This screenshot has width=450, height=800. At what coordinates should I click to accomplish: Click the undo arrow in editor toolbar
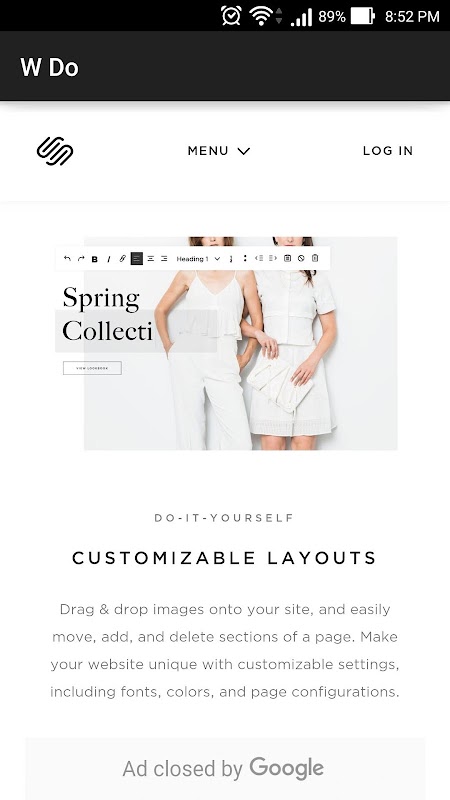[x=67, y=259]
